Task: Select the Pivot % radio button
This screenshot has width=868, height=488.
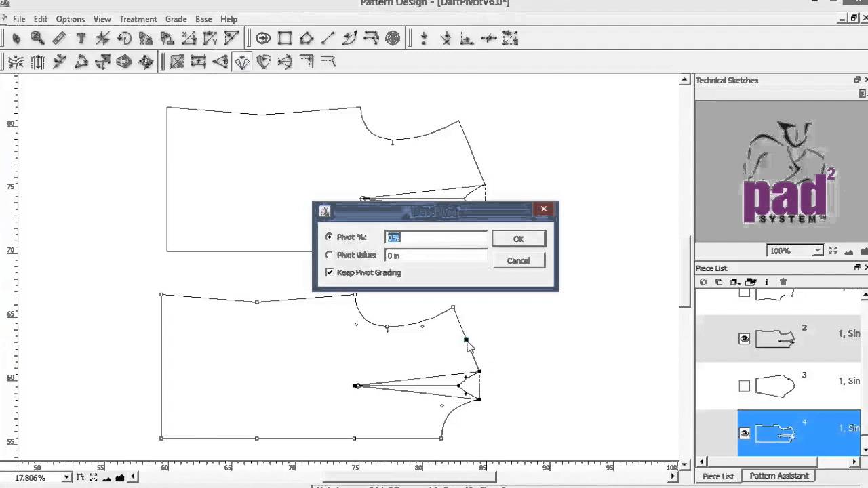Action: coord(329,237)
